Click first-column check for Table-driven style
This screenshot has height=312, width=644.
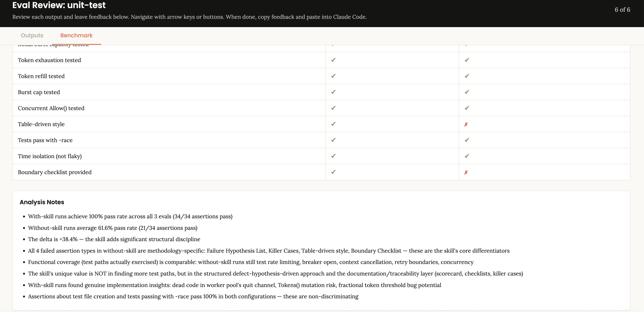pyautogui.click(x=333, y=124)
